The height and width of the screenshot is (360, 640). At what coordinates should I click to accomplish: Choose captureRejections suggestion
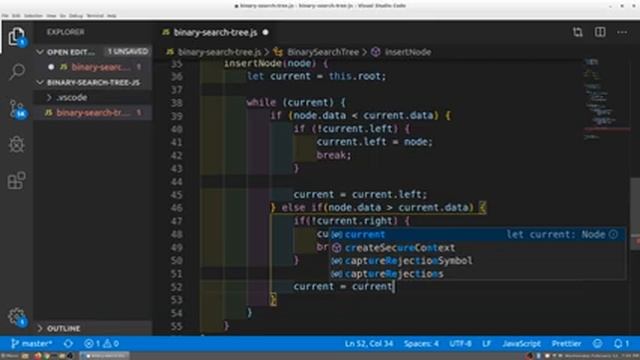point(478,274)
